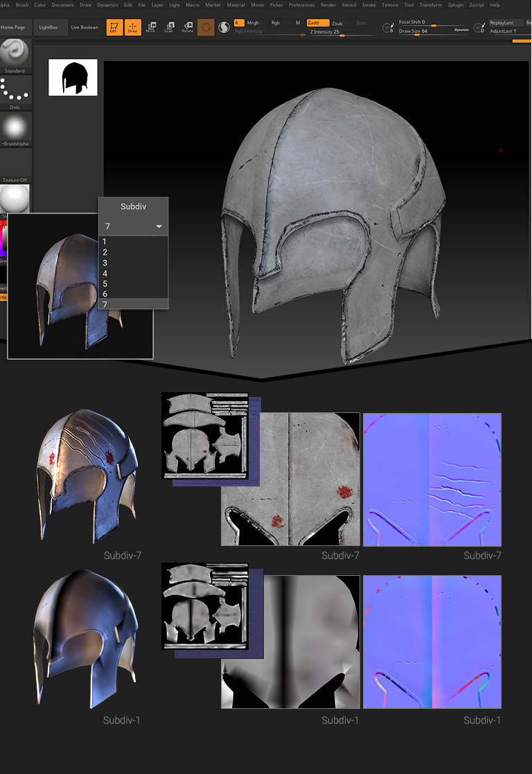The image size is (532, 774).
Task: Click the LightBox button
Action: [x=49, y=28]
